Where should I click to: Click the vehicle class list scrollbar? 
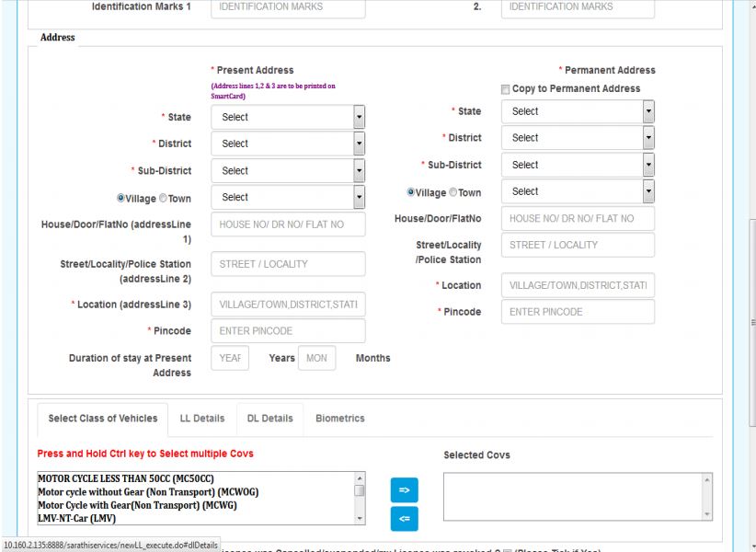(x=360, y=497)
